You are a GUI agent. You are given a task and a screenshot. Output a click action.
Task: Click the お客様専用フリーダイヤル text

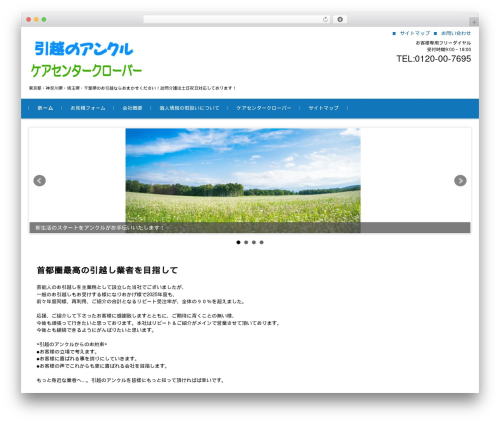tap(443, 43)
